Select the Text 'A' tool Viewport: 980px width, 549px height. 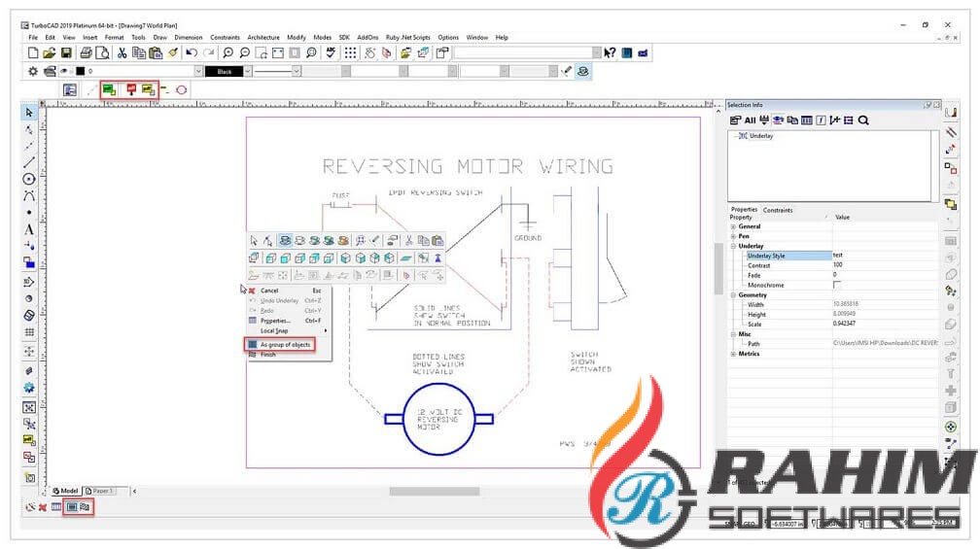(x=29, y=230)
